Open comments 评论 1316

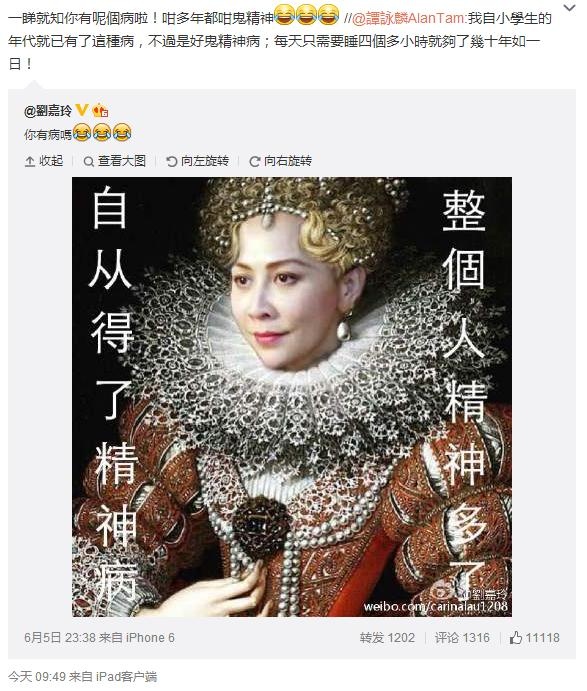pyautogui.click(x=462, y=638)
